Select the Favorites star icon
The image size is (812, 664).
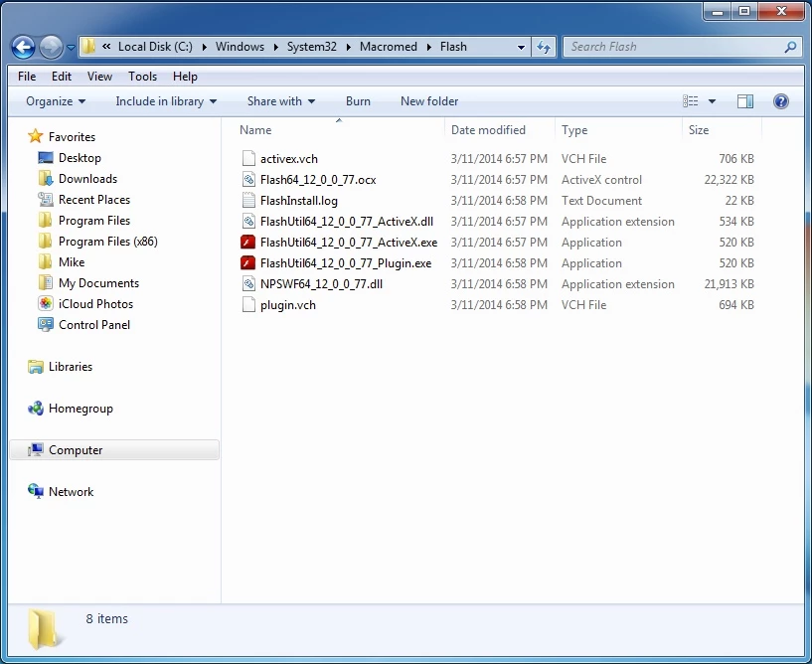pyautogui.click(x=35, y=136)
